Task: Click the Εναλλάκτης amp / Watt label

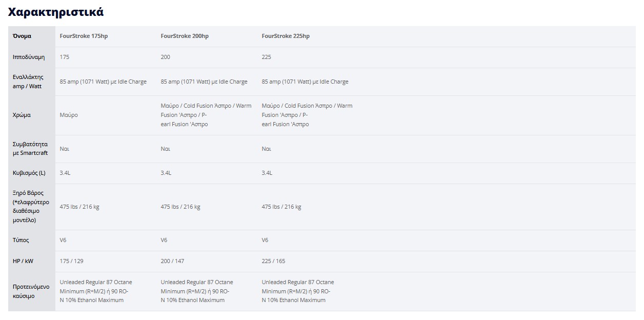Action: tap(28, 82)
